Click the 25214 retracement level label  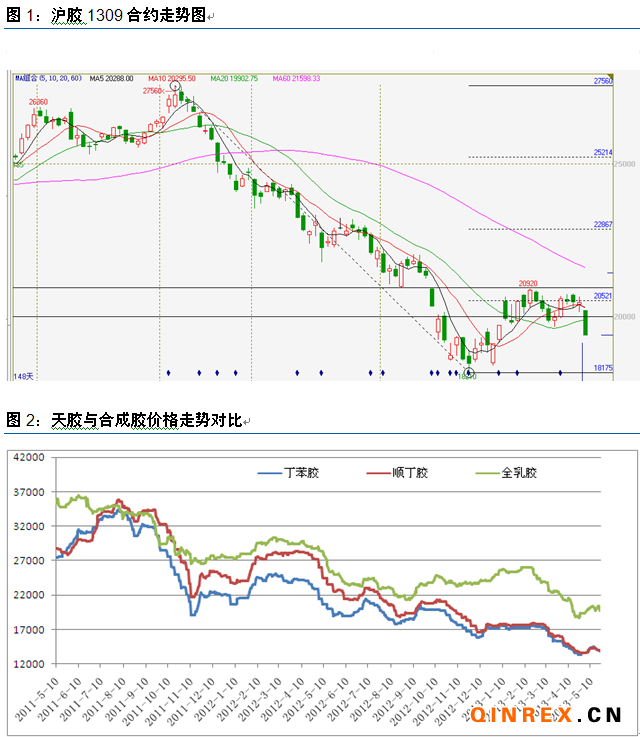click(x=602, y=153)
